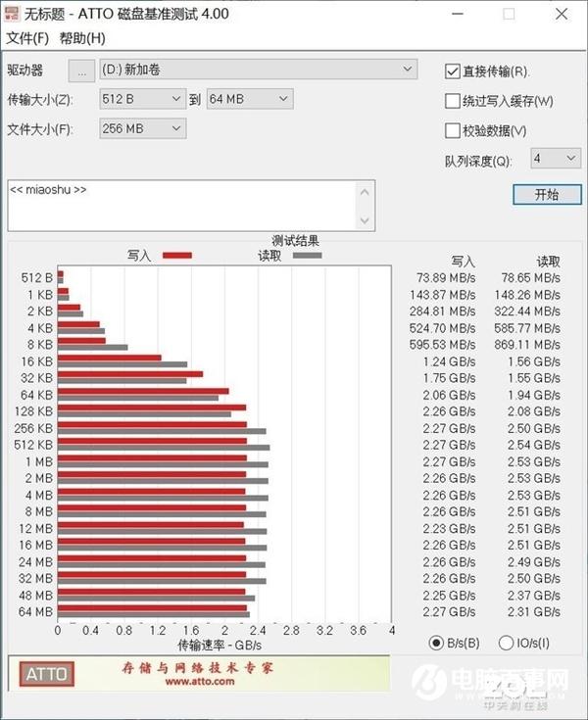
Task: Click the 512 KB row label
Action: click(x=33, y=445)
